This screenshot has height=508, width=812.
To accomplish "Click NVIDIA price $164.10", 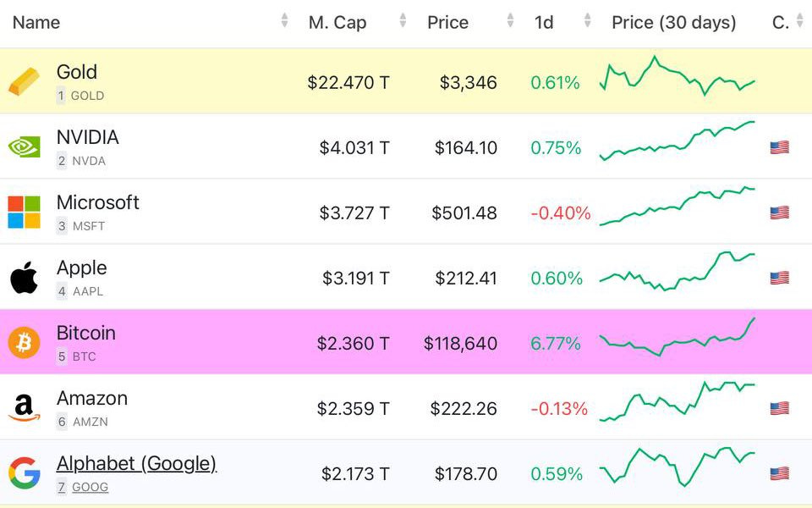I will [x=465, y=147].
